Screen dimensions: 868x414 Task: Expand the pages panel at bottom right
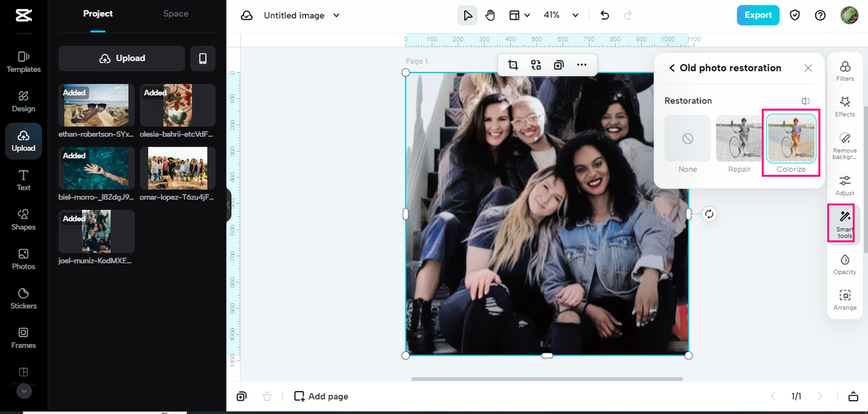[852, 396]
